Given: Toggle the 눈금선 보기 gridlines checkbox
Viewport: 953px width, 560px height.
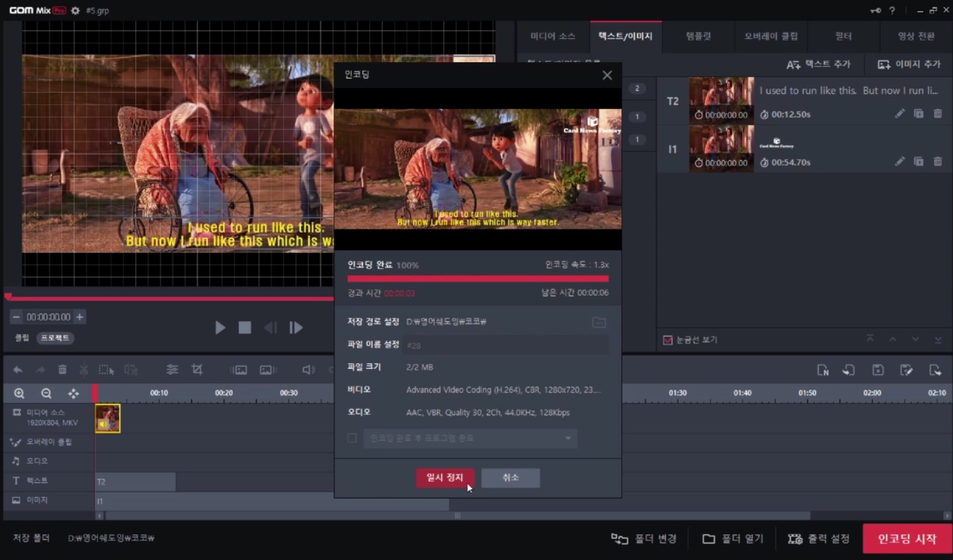Looking at the screenshot, I should [668, 340].
